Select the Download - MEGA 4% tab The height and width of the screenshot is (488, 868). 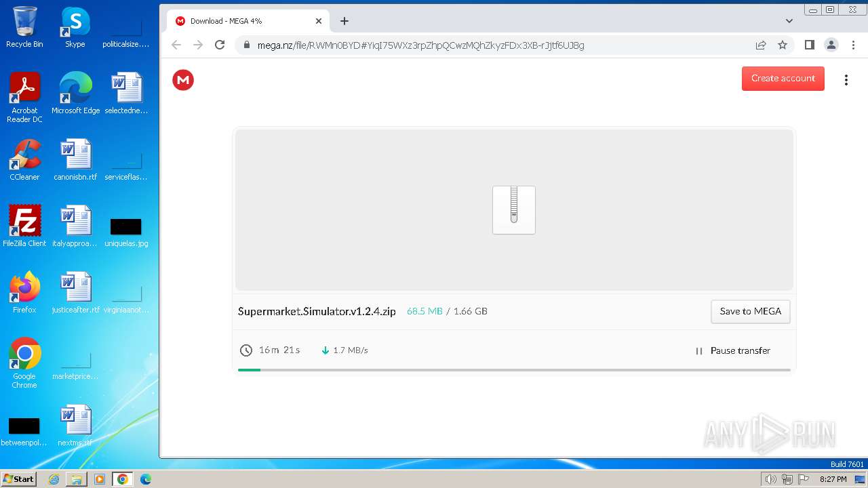click(x=248, y=21)
